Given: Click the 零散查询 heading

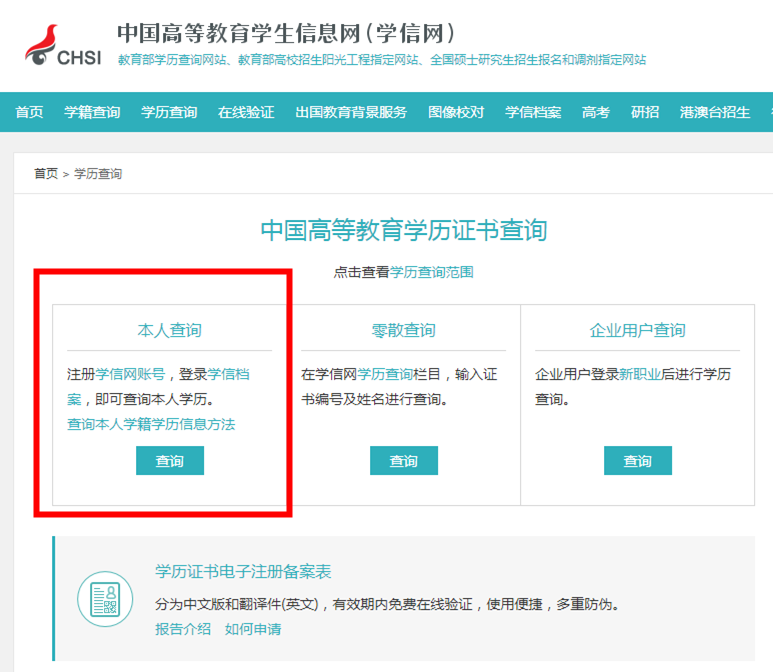Looking at the screenshot, I should pyautogui.click(x=403, y=330).
